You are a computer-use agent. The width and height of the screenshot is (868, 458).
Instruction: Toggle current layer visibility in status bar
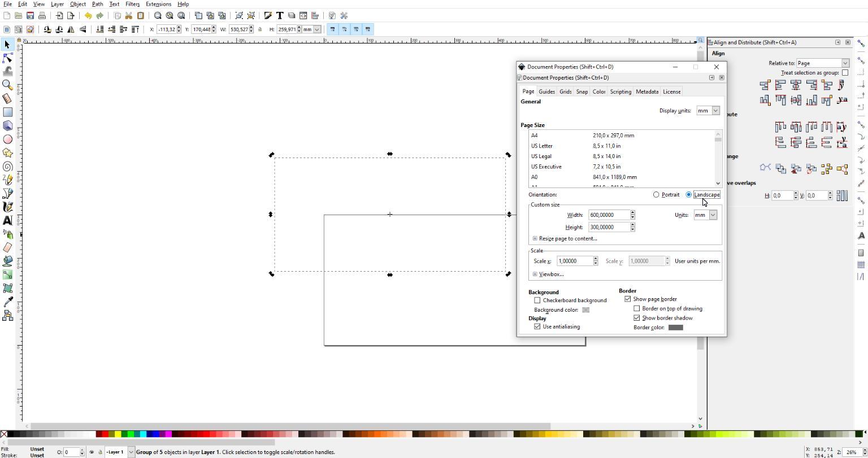click(x=92, y=452)
